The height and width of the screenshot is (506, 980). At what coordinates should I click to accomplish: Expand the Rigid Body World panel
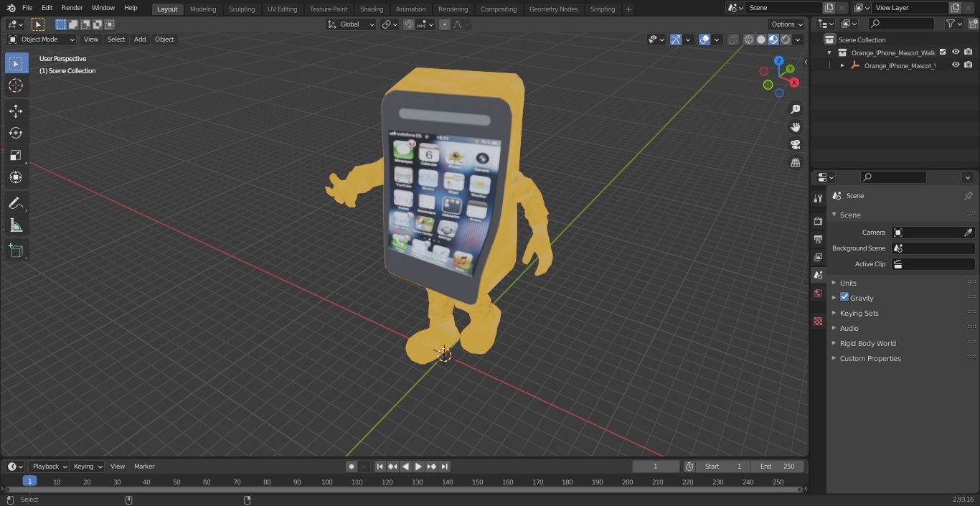(867, 343)
